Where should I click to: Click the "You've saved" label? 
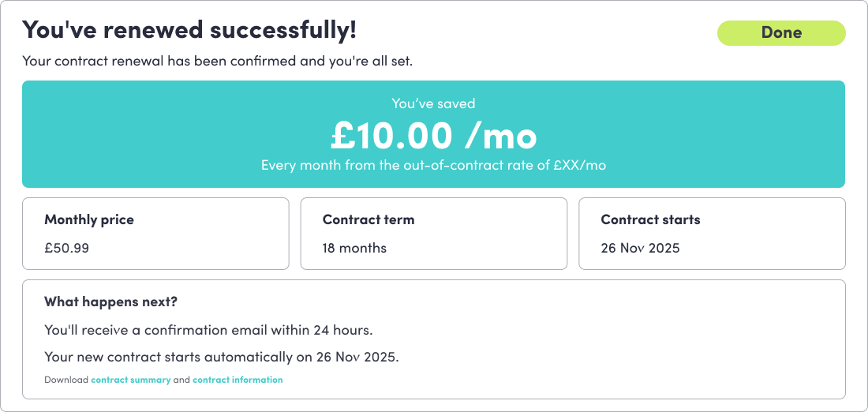(433, 103)
